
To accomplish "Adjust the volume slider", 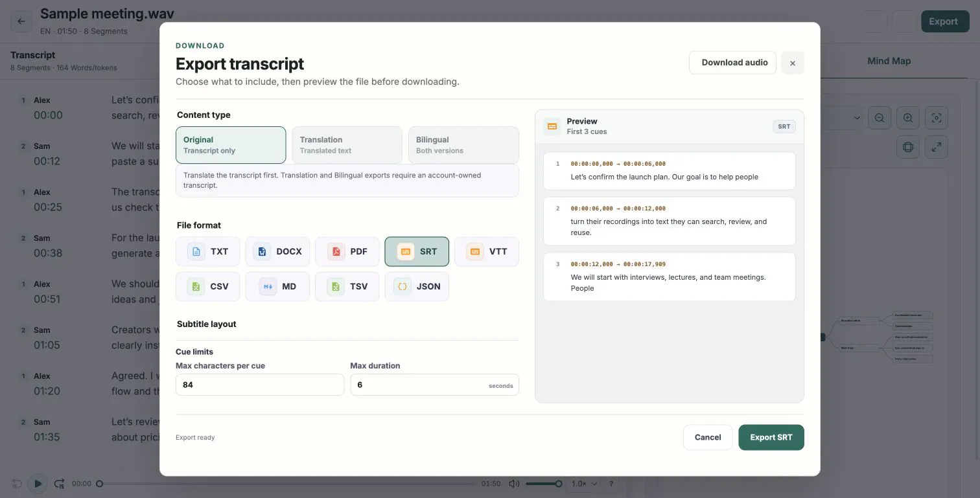I will pos(542,484).
